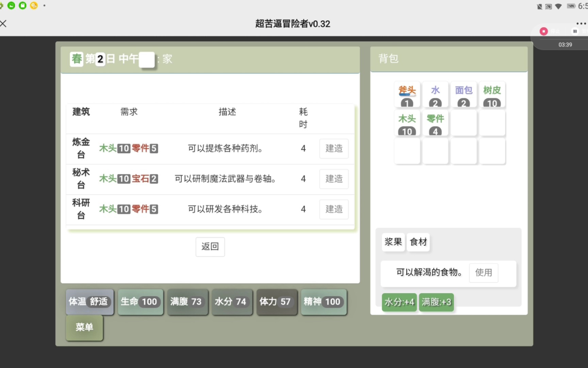Click 建造 button for 秘术台

334,179
